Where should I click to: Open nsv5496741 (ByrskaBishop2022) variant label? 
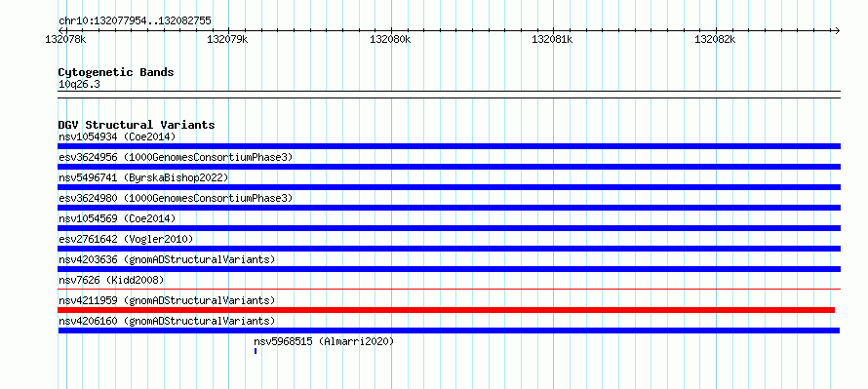click(143, 177)
